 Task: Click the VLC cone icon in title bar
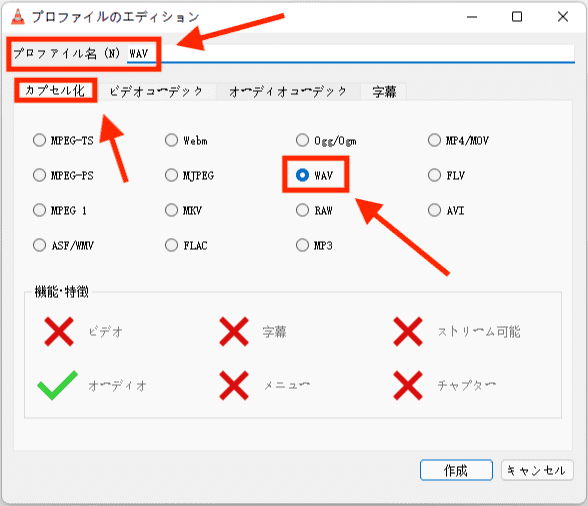[18, 17]
